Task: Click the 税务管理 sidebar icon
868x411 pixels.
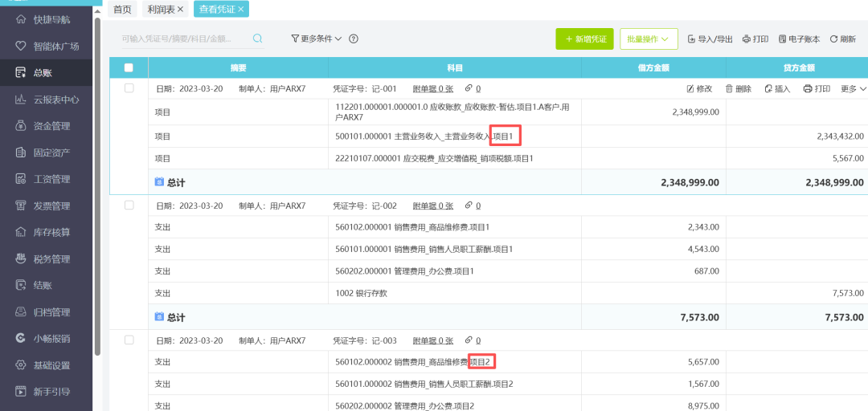Action: point(21,258)
